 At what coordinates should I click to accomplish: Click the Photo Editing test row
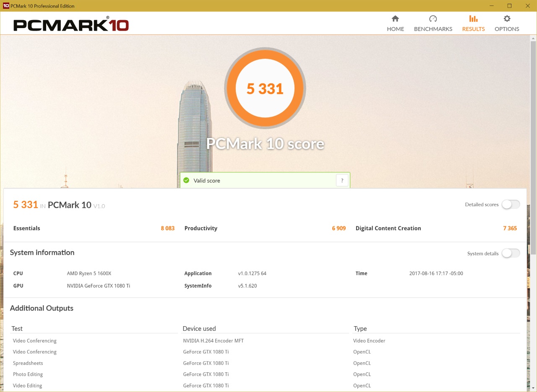[28, 374]
